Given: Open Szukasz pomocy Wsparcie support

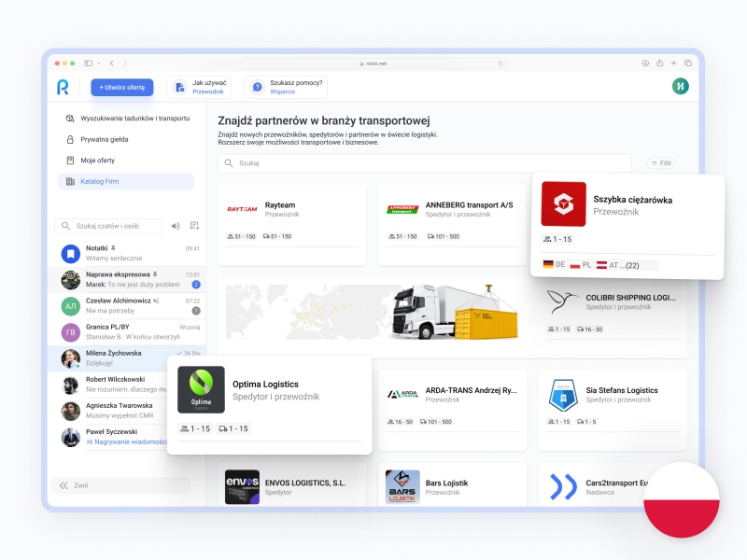Looking at the screenshot, I should click(286, 87).
